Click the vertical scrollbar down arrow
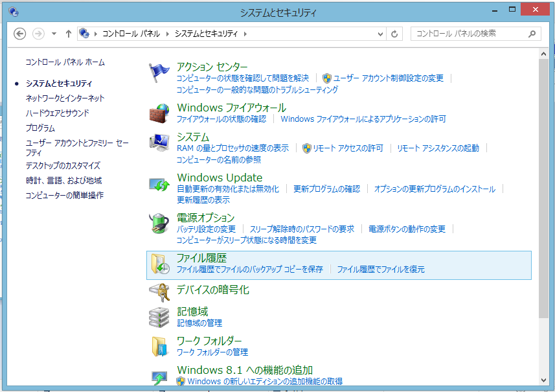Image resolution: width=555 pixels, height=392 pixels. tap(544, 380)
